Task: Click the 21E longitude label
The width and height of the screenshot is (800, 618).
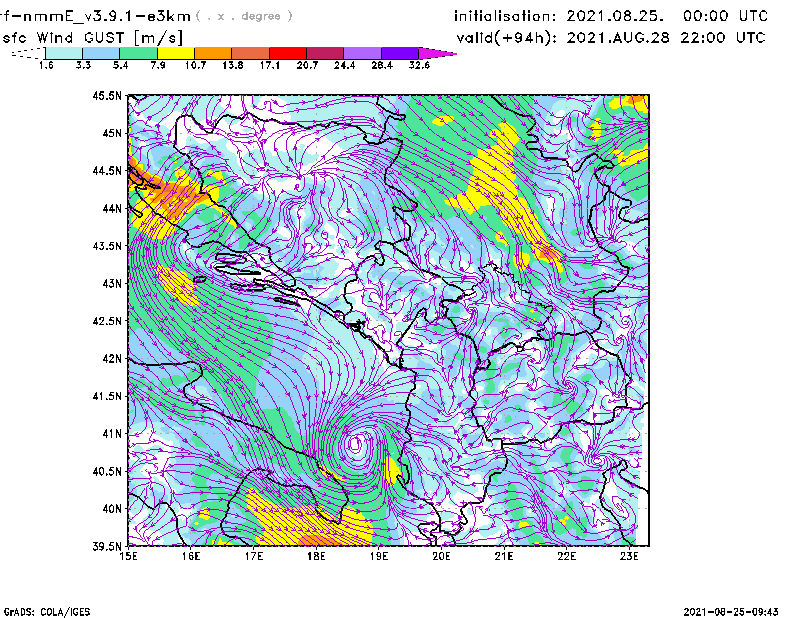Action: 504,556
